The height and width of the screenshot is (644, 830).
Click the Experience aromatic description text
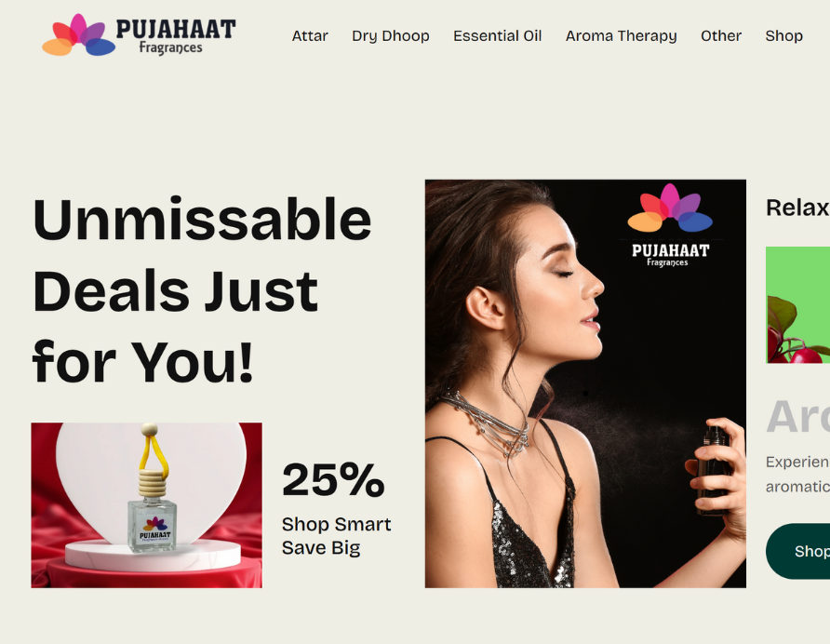coord(797,474)
